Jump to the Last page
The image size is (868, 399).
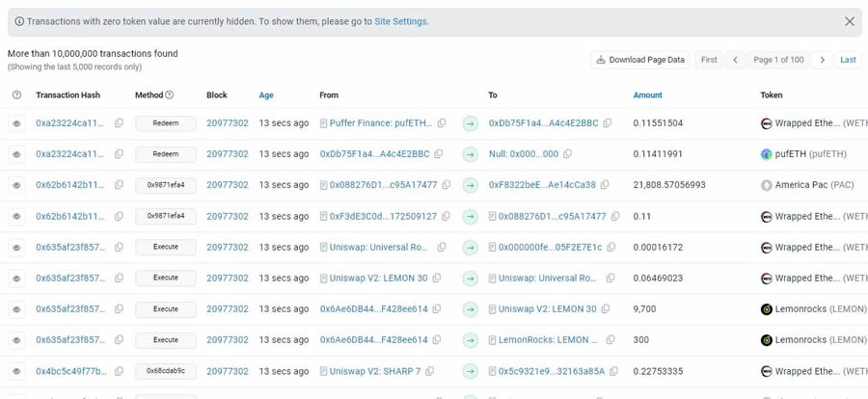(x=848, y=60)
